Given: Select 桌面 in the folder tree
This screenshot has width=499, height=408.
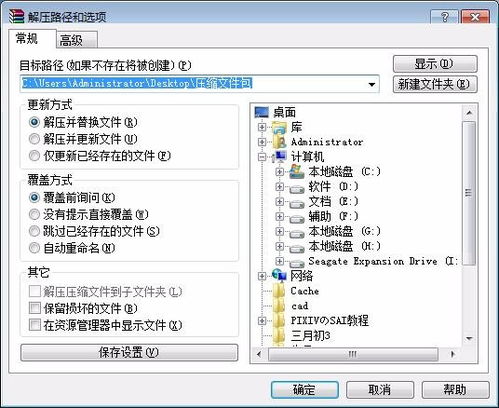Looking at the screenshot, I should coord(284,112).
